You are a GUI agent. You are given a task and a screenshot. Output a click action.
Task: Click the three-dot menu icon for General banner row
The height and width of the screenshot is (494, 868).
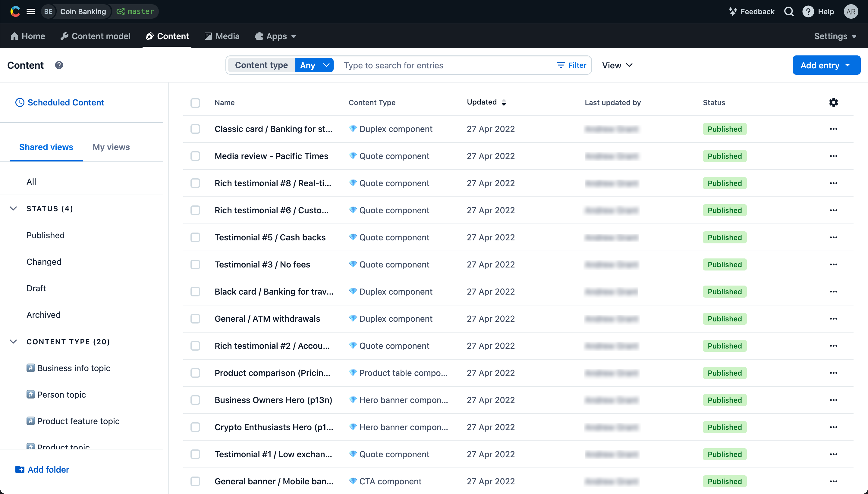(x=833, y=481)
